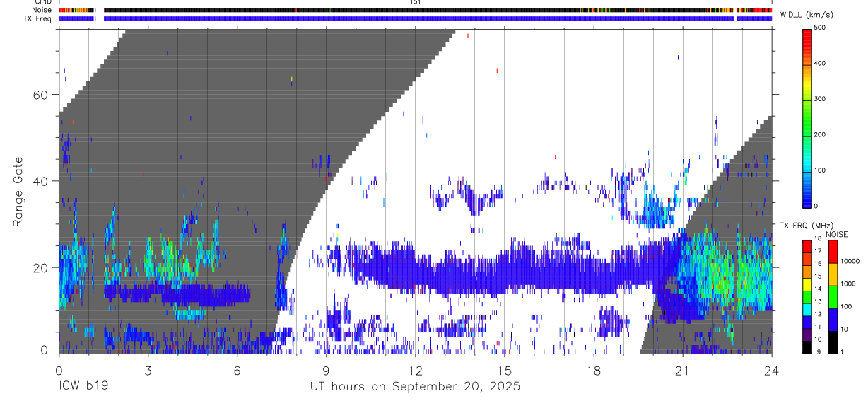Click the "13" tick on the TX FRQ legend
Viewport: 868px width, 401px height.
click(819, 301)
